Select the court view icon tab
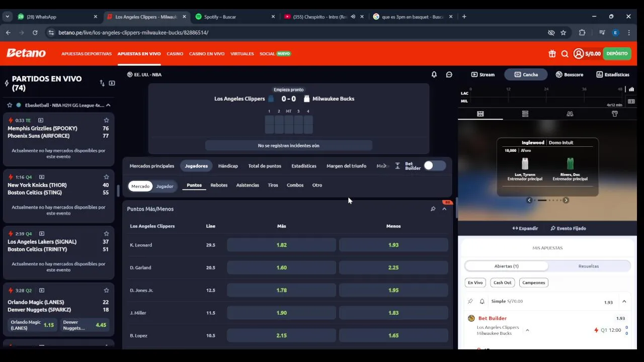Screen dimensions: 644x362 [x=480, y=114]
